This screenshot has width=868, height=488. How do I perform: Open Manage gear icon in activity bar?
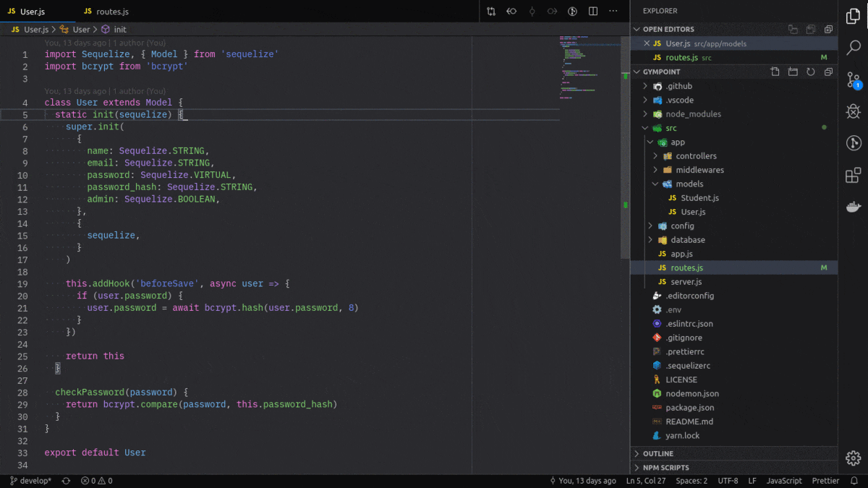853,458
